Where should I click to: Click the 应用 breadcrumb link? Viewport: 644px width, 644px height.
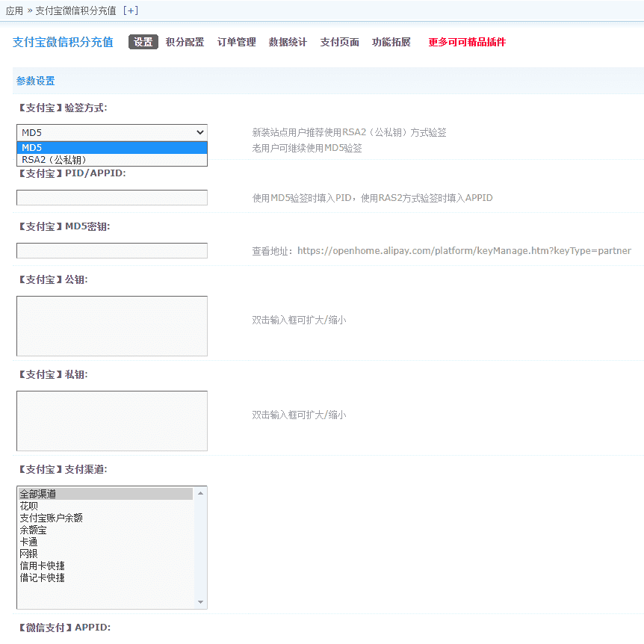[x=14, y=10]
